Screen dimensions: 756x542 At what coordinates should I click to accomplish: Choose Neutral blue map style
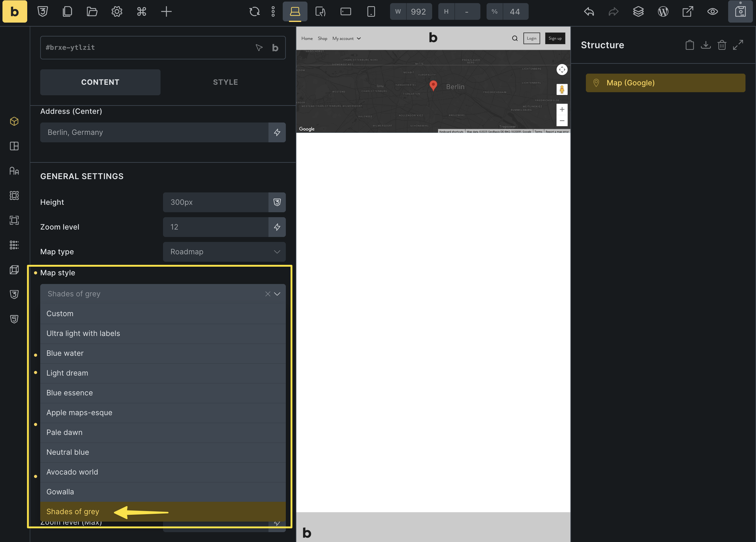(163, 452)
